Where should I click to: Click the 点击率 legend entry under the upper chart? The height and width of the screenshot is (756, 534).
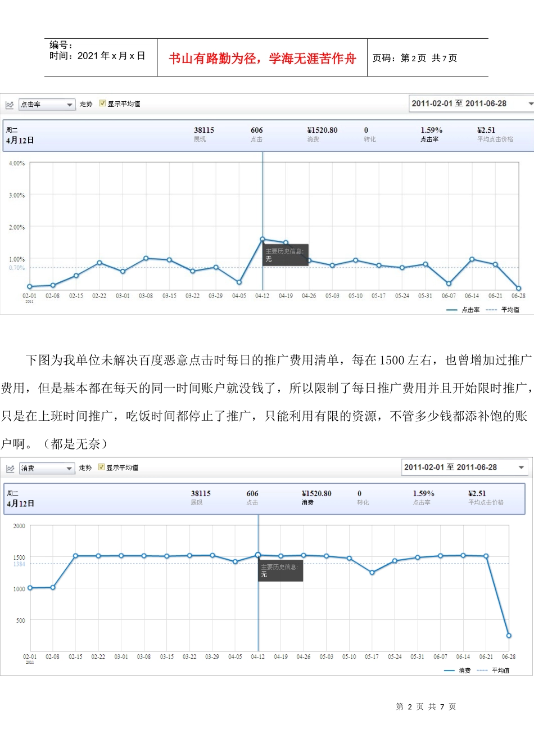click(463, 310)
